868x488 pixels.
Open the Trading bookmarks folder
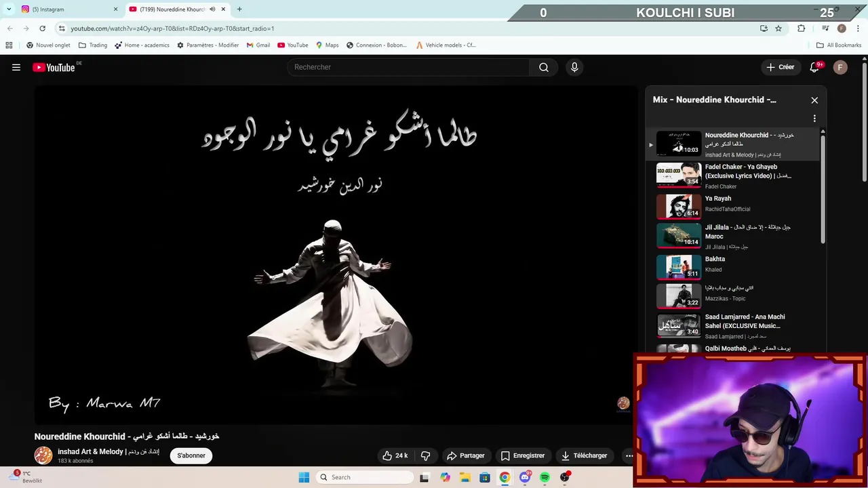coord(93,45)
